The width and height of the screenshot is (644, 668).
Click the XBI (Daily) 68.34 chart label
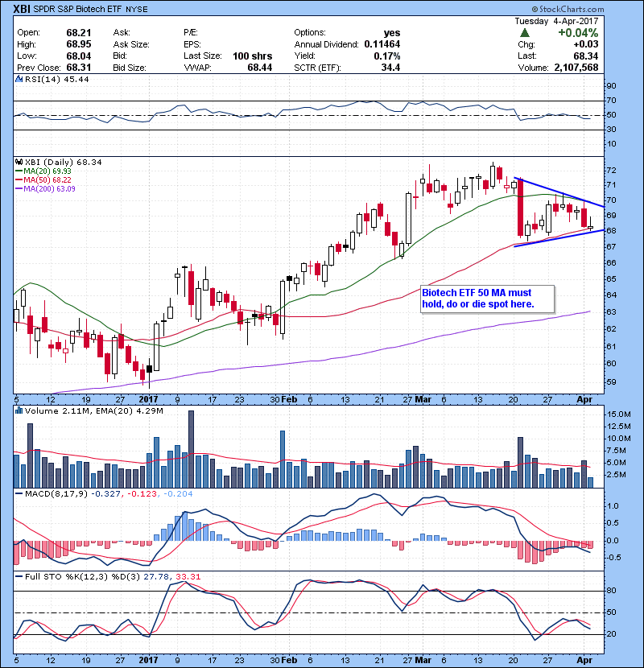coord(63,163)
